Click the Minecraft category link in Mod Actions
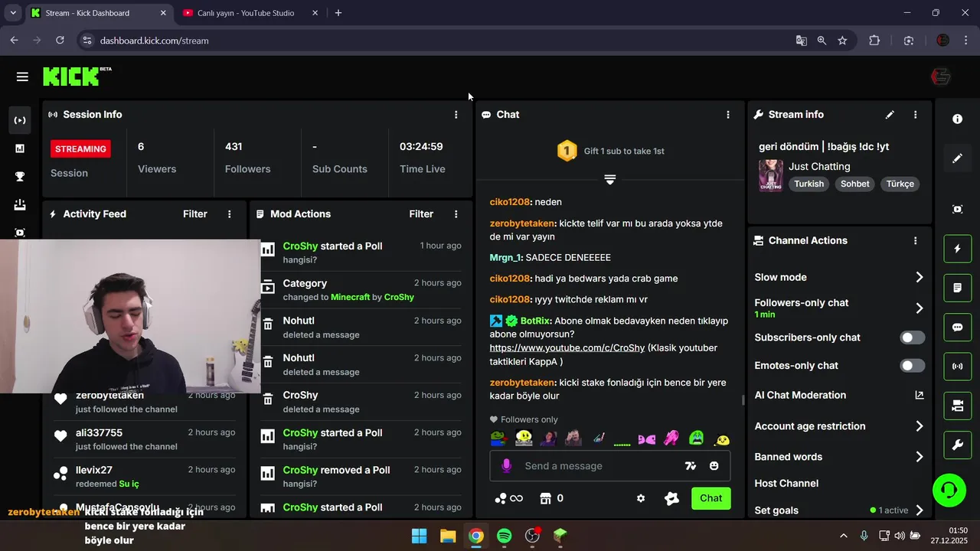Screen dimensions: 980x551 350,297
